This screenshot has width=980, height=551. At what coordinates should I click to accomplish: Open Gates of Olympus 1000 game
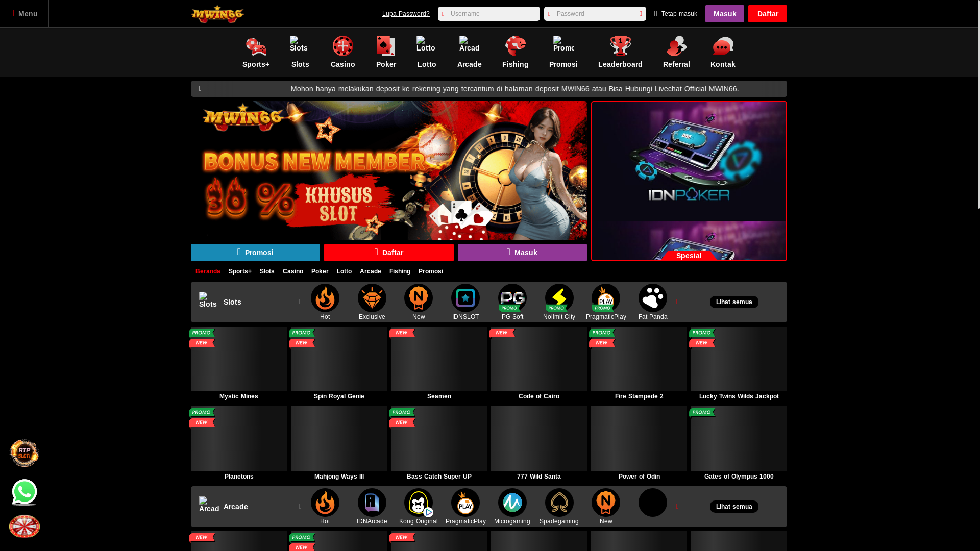click(x=739, y=438)
